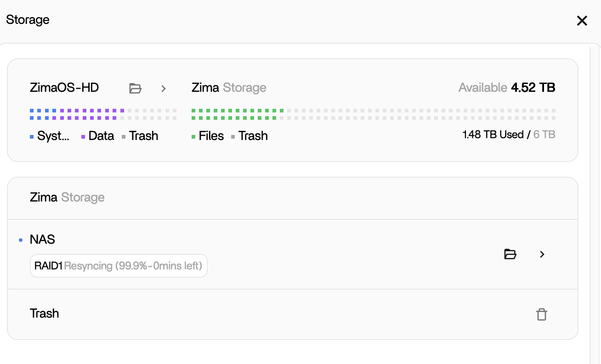Open the NAS folder icon
Viewport: 601px width, 364px height.
(510, 254)
